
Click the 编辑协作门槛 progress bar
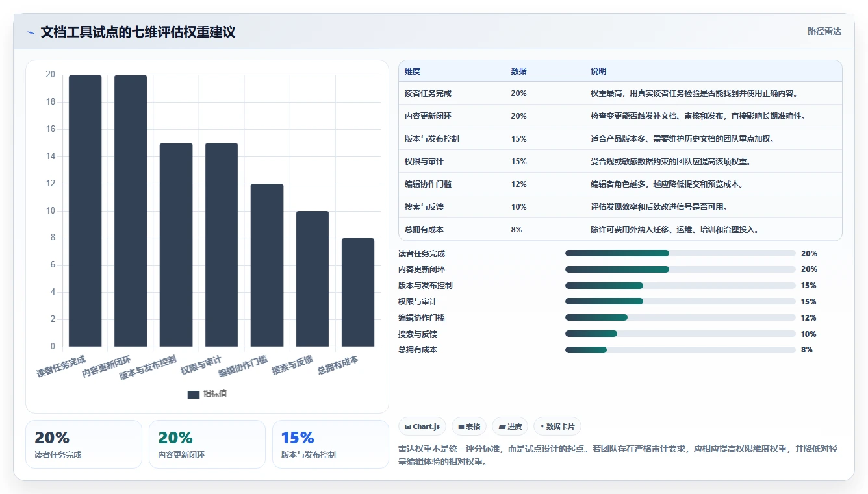pyautogui.click(x=680, y=317)
